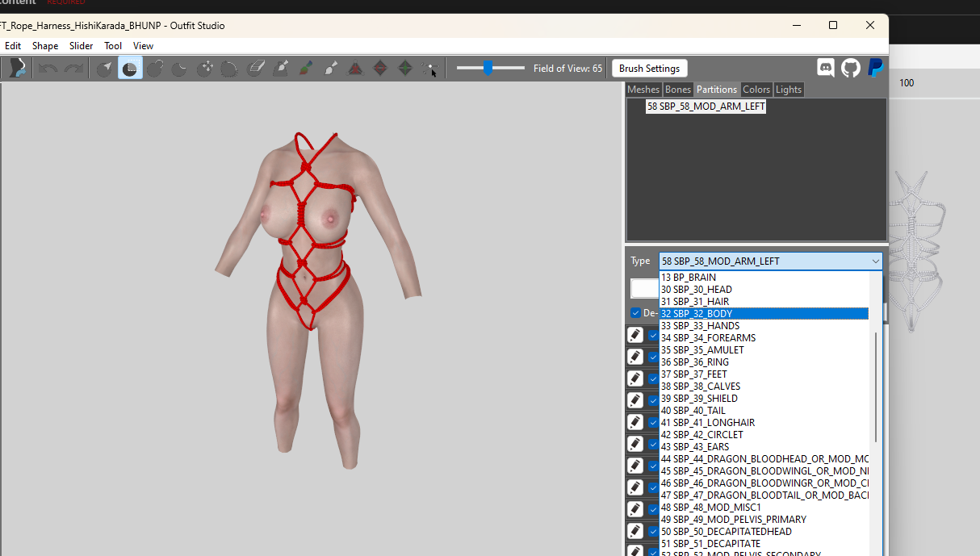Click the redo arrow in the toolbar
The height and width of the screenshot is (556, 980).
(x=73, y=69)
